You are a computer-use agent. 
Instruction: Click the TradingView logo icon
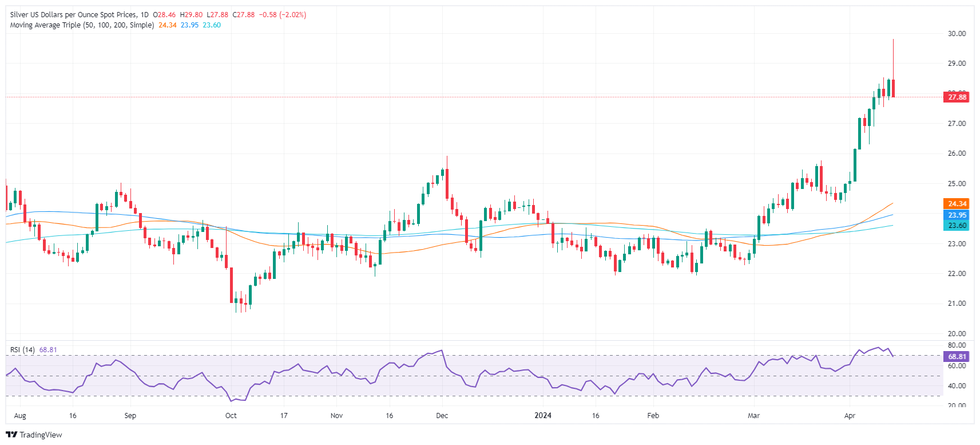pos(11,435)
